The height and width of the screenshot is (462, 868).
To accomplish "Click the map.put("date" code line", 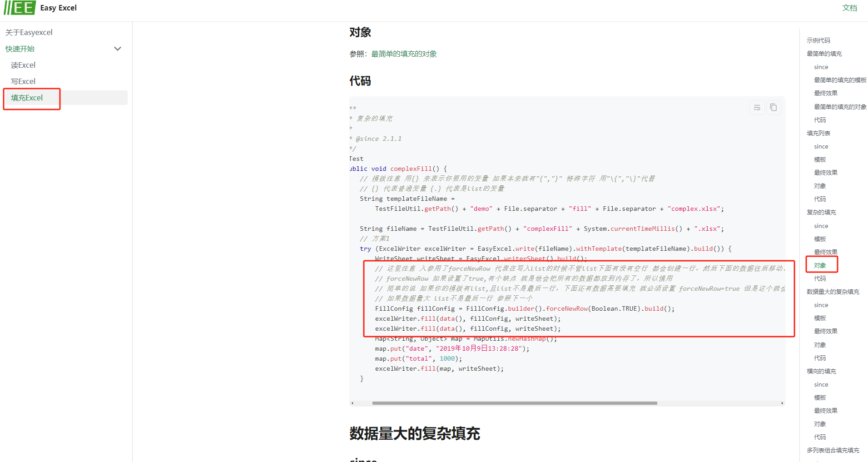I will point(452,348).
